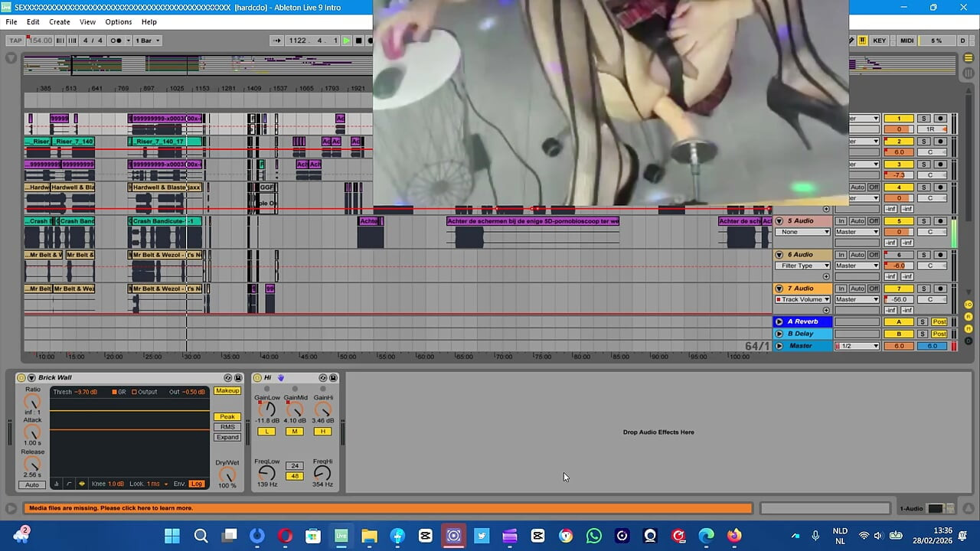Click Brick Wall save preset icon
980x551 pixels.
238,378
